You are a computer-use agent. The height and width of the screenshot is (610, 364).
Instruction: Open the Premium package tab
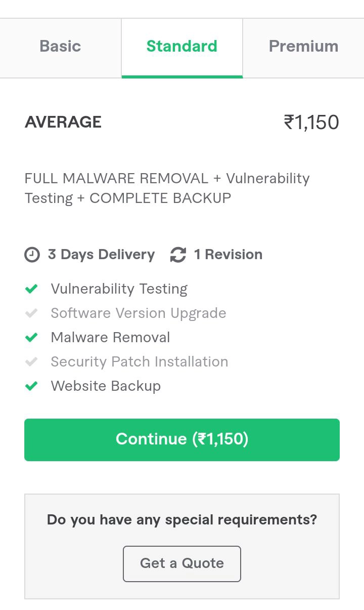[x=303, y=47]
